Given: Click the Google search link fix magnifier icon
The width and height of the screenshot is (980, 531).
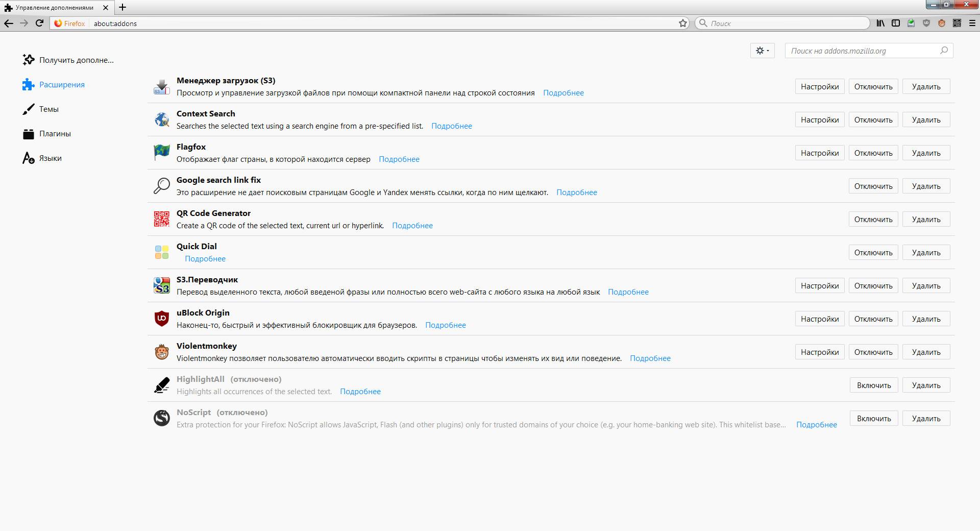Looking at the screenshot, I should [x=162, y=186].
